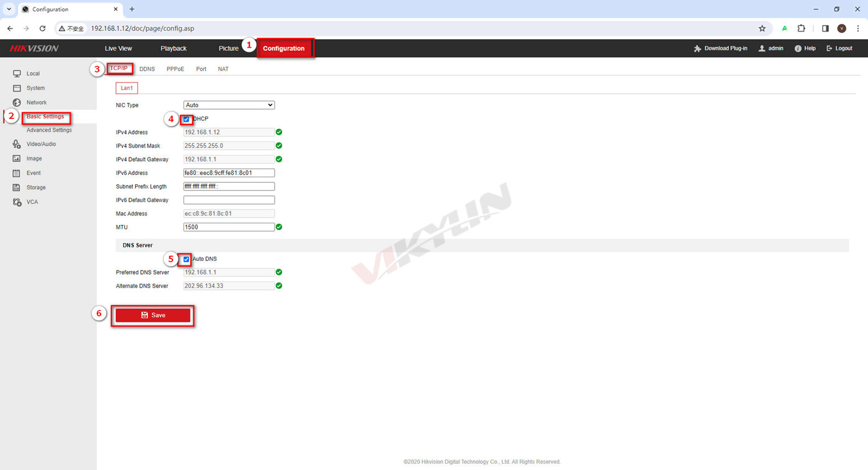Click the Event calendar icon
The height and width of the screenshot is (470, 868).
pyautogui.click(x=17, y=173)
